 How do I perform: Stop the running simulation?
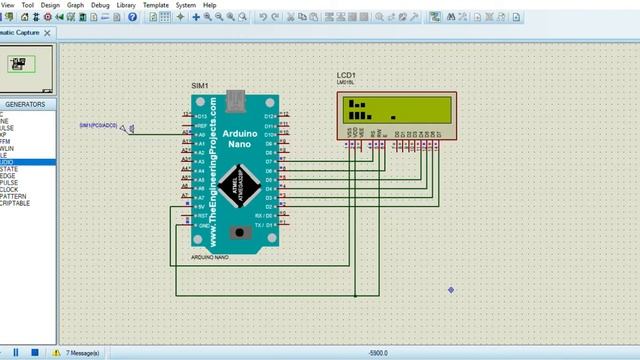(35, 353)
